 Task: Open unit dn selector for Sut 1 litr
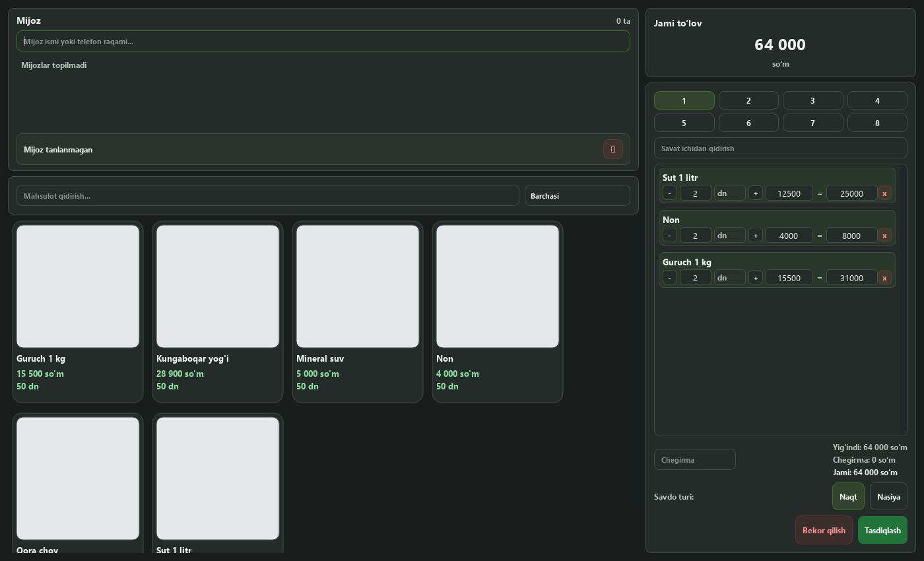point(730,193)
